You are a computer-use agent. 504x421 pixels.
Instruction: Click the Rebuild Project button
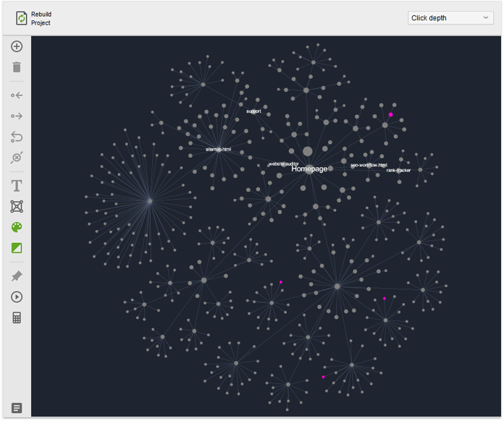(34, 18)
